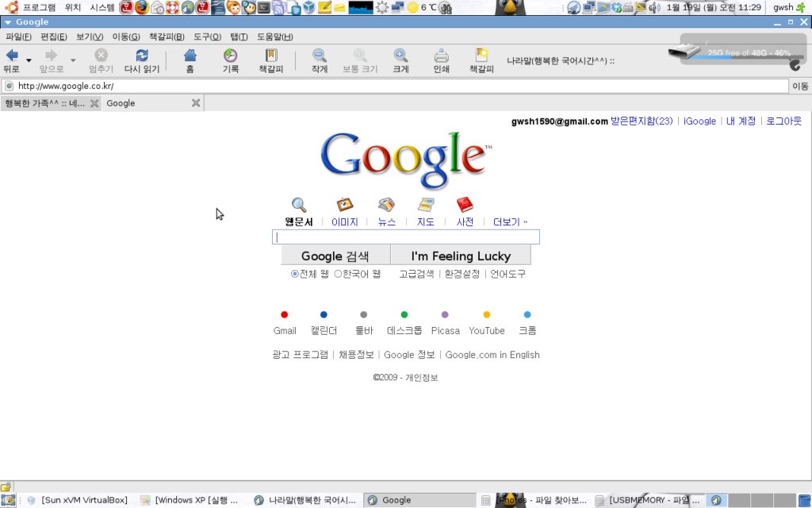
Task: Open the 탭(T) menu
Action: 239,37
